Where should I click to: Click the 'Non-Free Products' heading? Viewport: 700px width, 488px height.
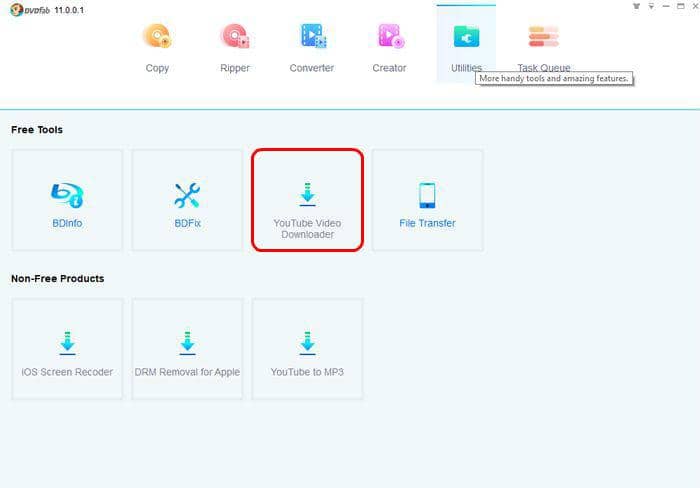pos(58,279)
